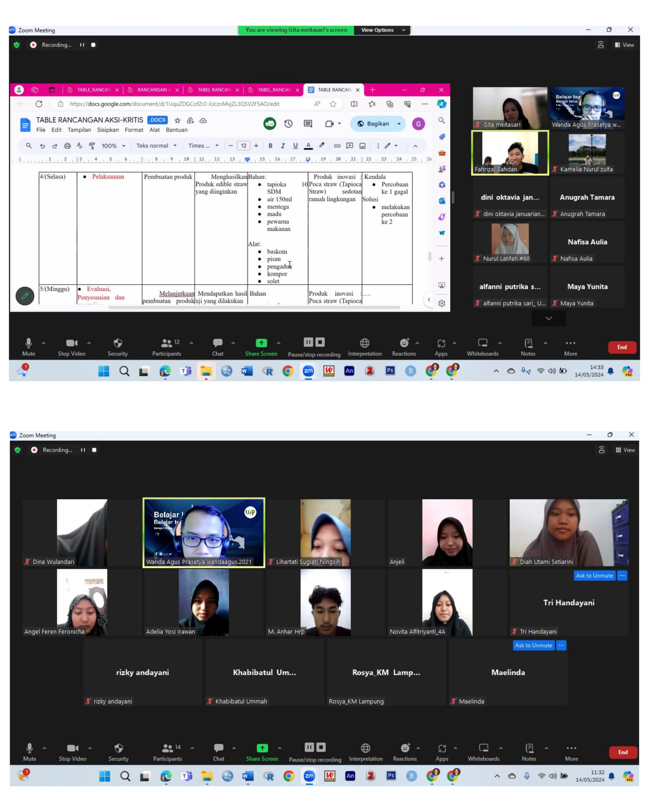This screenshot has height=812, width=649.
Task: Click the font size field showing 12
Action: click(x=243, y=146)
